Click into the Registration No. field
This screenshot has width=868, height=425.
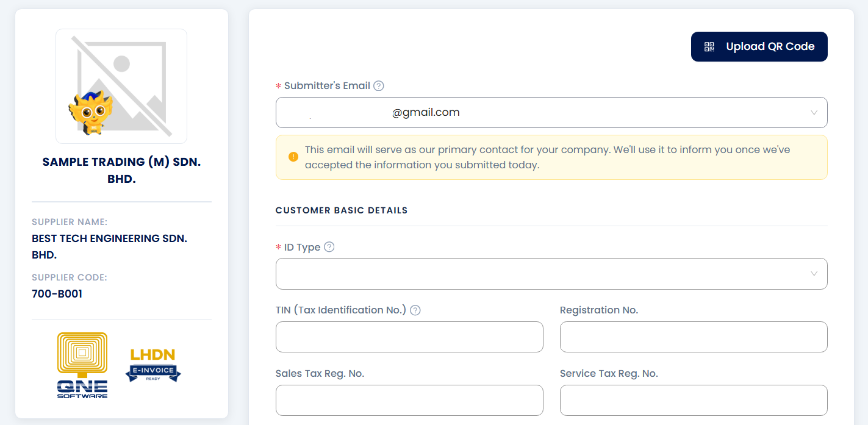(694, 337)
